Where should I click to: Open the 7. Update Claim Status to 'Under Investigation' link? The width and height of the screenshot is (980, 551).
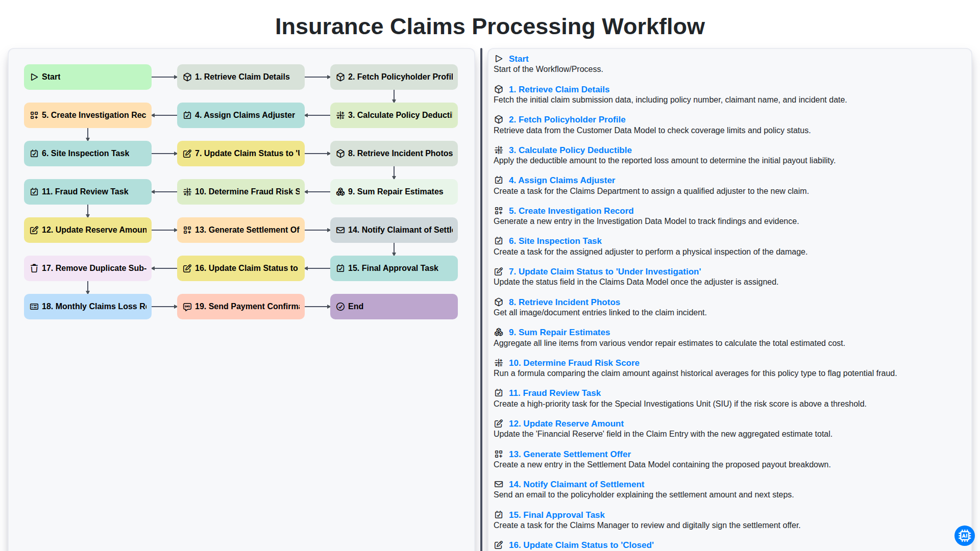605,271
